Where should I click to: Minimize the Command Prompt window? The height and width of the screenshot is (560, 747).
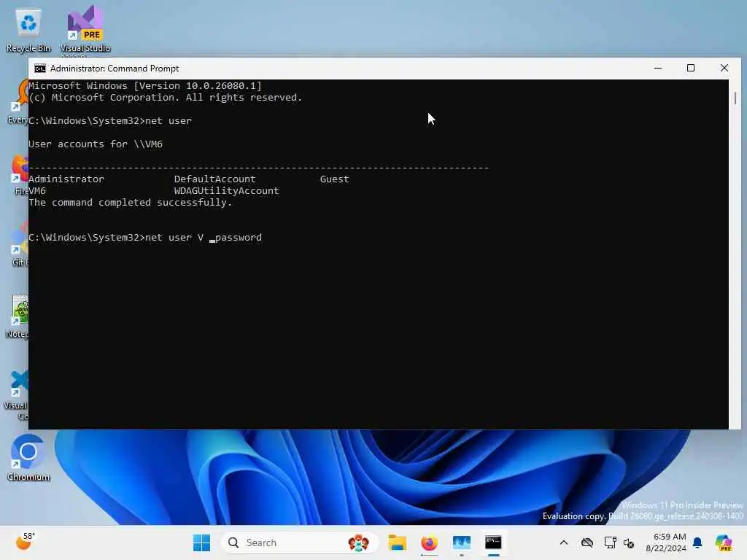point(658,68)
